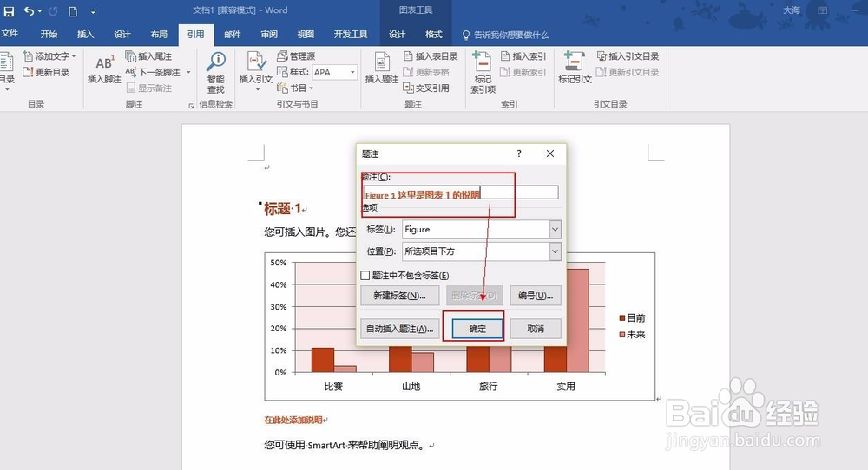868x470 pixels.
Task: Switch to the Insert (插入) tab
Action: 85,35
